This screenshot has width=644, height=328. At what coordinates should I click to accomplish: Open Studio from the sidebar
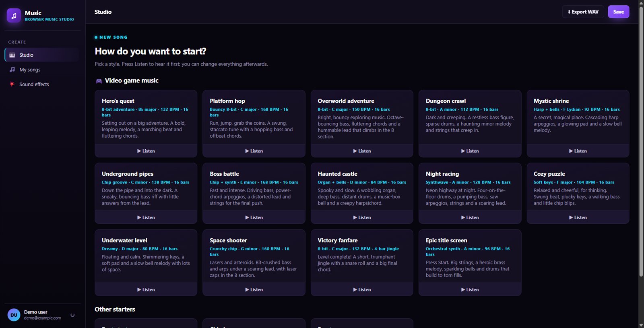point(42,55)
